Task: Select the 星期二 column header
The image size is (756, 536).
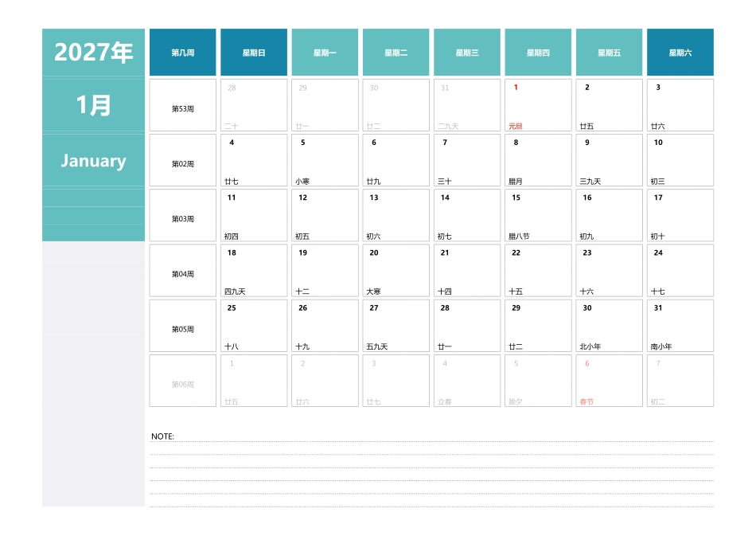Action: (x=396, y=52)
